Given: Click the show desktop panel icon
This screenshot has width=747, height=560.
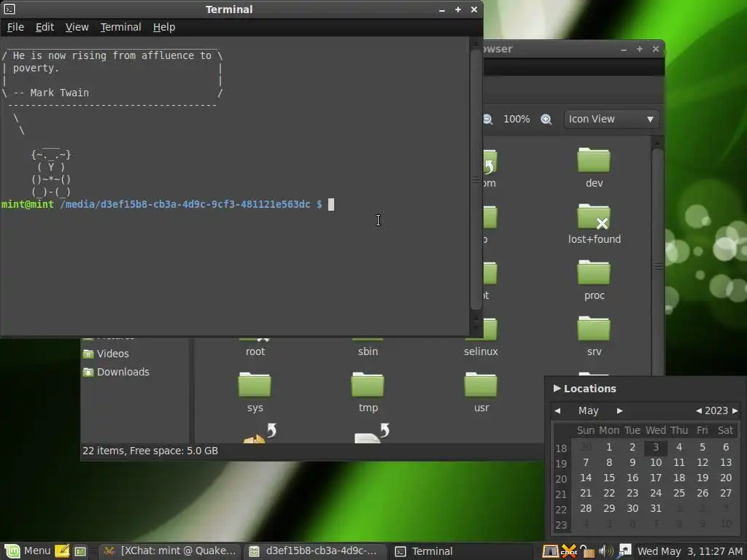Looking at the screenshot, I should [x=80, y=551].
